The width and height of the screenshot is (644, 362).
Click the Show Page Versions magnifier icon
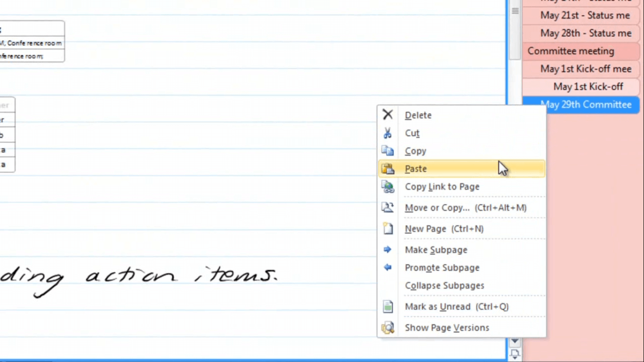pos(388,328)
